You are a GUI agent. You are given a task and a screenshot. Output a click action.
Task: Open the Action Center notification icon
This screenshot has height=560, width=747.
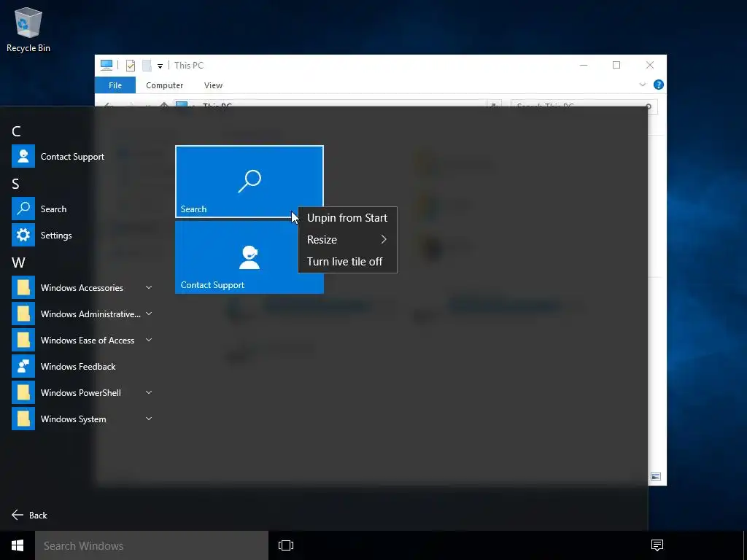click(657, 545)
